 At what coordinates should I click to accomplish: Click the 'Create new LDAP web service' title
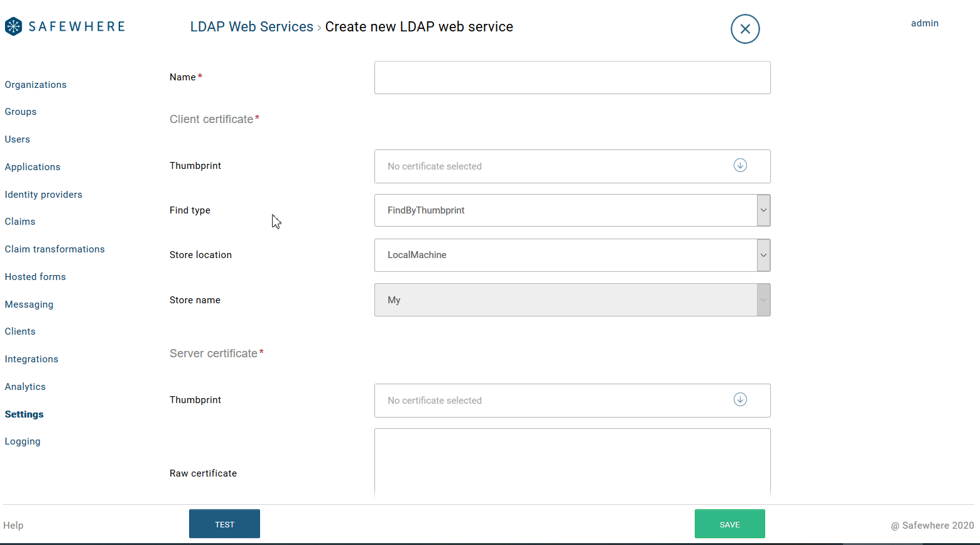point(419,26)
